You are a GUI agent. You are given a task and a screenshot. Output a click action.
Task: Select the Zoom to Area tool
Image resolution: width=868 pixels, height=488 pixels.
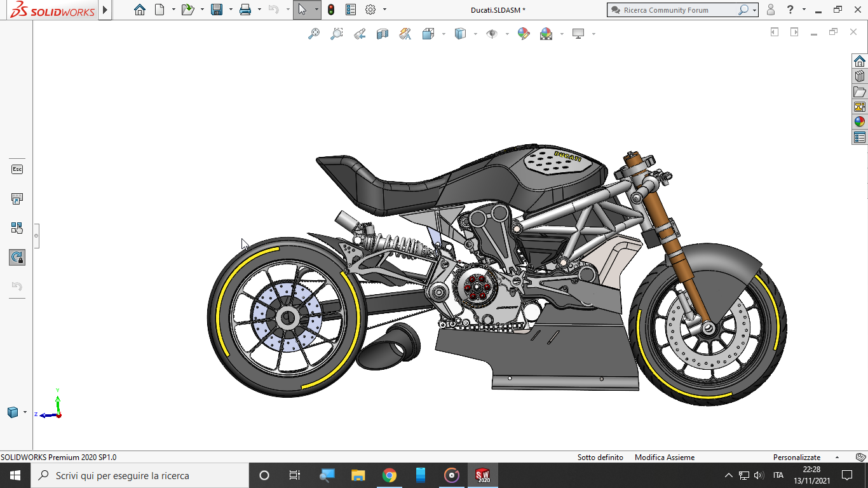tap(337, 34)
